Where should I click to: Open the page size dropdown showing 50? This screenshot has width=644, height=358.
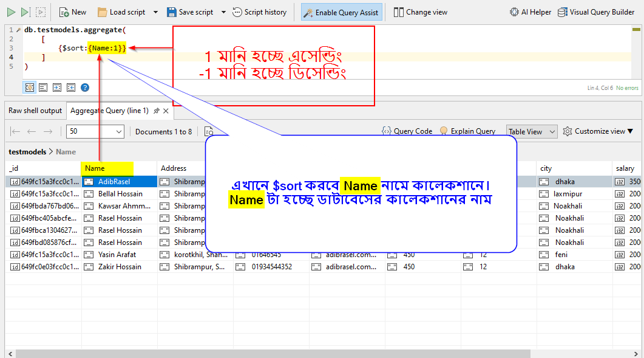pos(95,131)
